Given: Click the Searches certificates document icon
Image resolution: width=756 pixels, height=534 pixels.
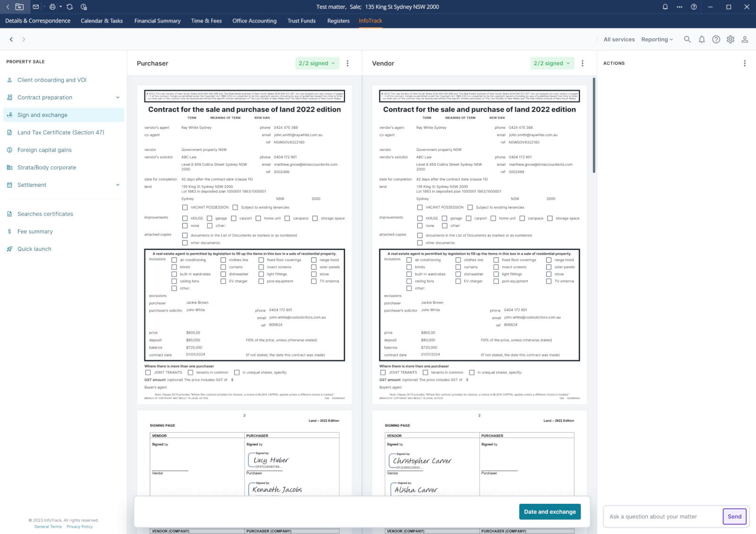Looking at the screenshot, I should (x=9, y=214).
